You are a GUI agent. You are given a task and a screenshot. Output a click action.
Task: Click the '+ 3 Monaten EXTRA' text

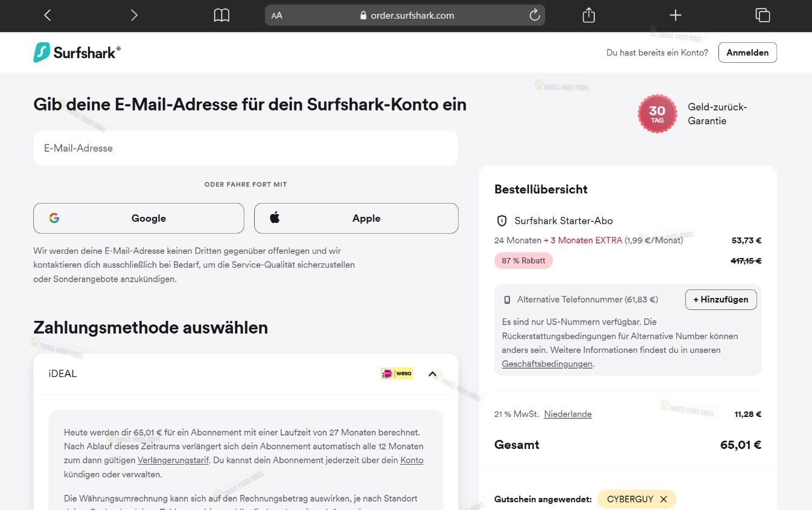[583, 240]
